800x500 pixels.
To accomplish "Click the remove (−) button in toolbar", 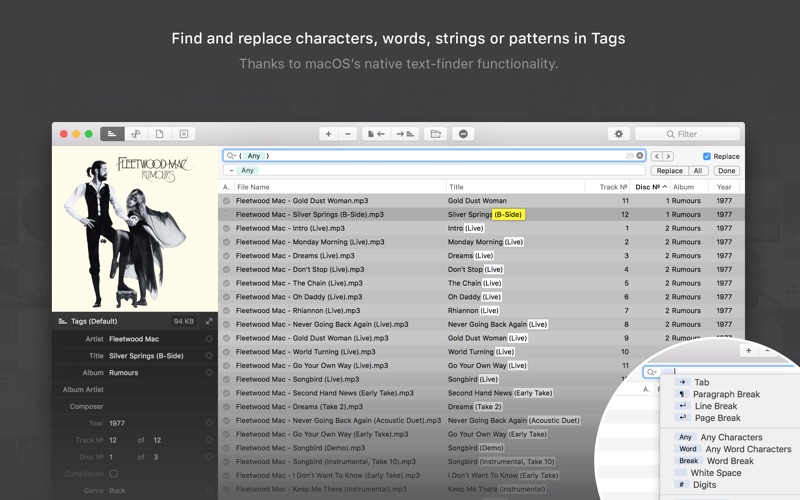I will pyautogui.click(x=348, y=134).
